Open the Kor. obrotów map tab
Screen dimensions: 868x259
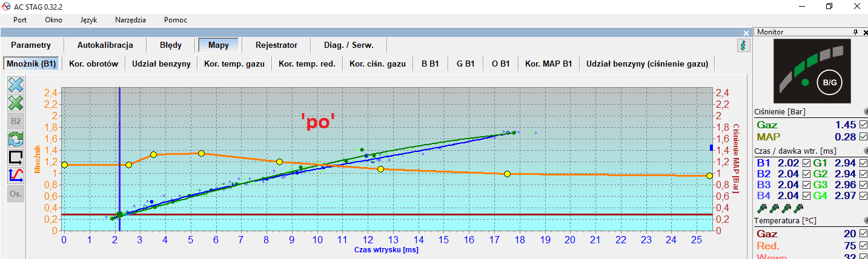pyautogui.click(x=93, y=64)
